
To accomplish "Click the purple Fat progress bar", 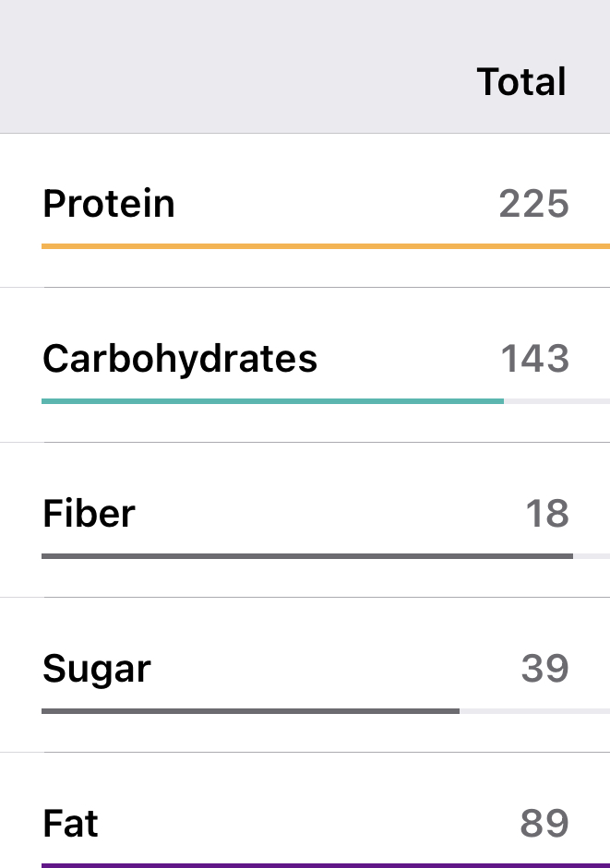I will (x=323, y=865).
